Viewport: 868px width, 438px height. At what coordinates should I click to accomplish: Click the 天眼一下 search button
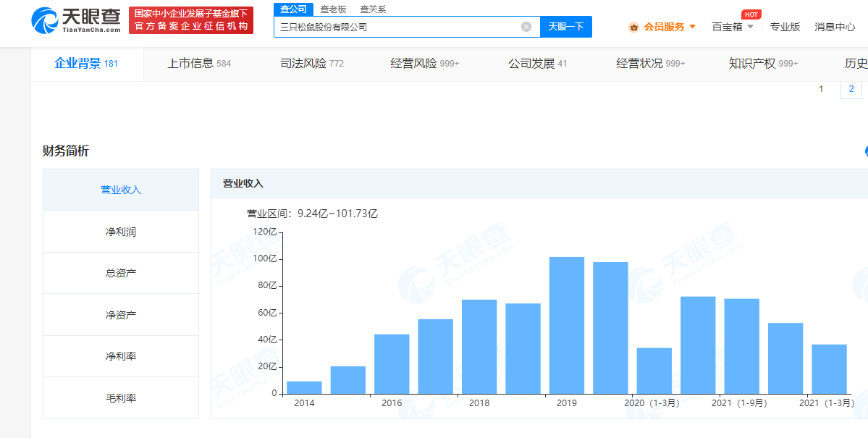[x=565, y=27]
